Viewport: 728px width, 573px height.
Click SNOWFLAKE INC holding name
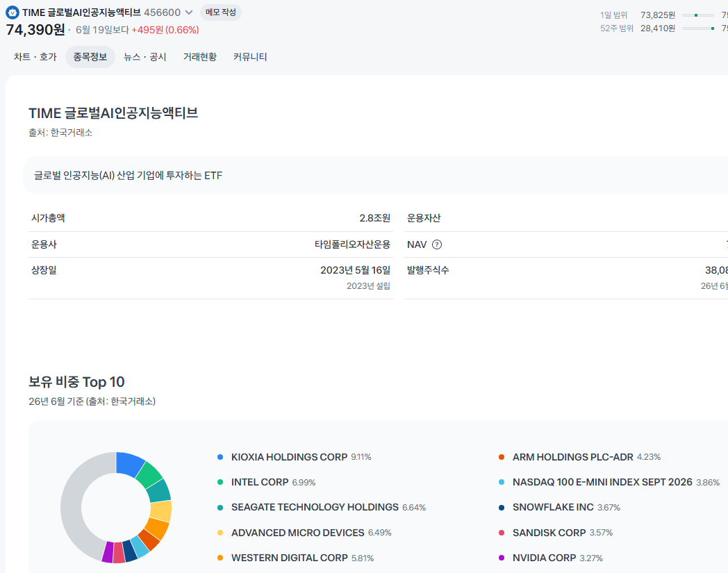coord(553,508)
